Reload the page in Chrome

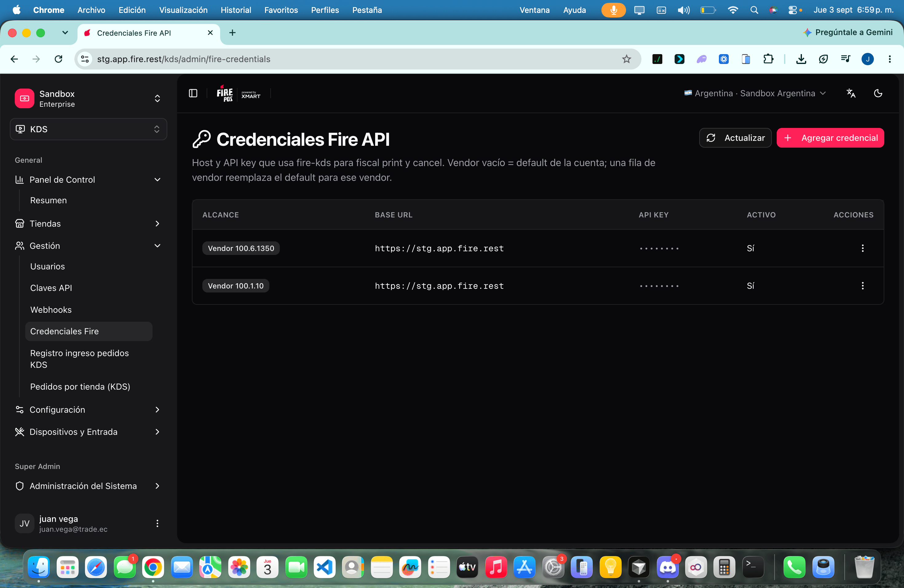tap(58, 59)
